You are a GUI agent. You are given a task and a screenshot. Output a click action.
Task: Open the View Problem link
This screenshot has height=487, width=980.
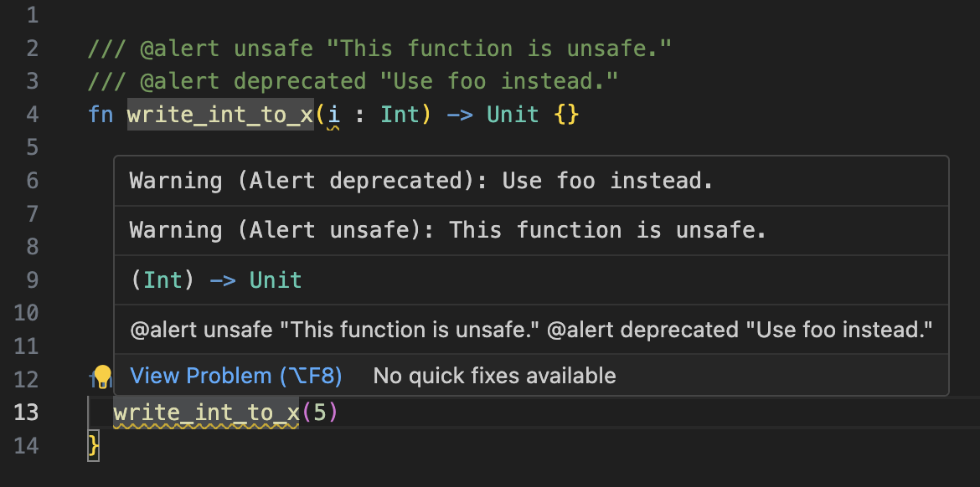(235, 377)
